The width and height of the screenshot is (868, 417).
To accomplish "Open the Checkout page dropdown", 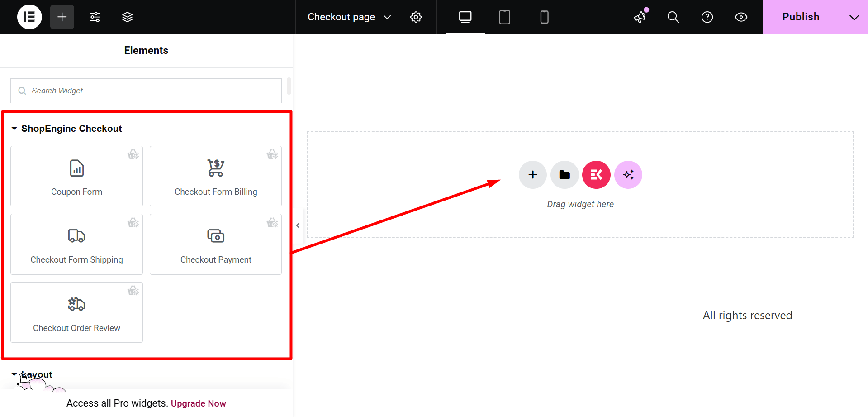I will 348,17.
